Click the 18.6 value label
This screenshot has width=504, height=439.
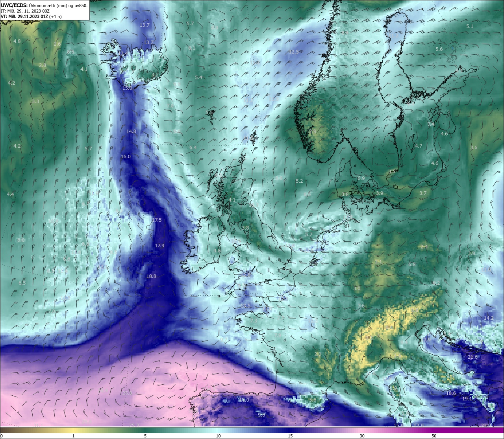[x=451, y=393]
